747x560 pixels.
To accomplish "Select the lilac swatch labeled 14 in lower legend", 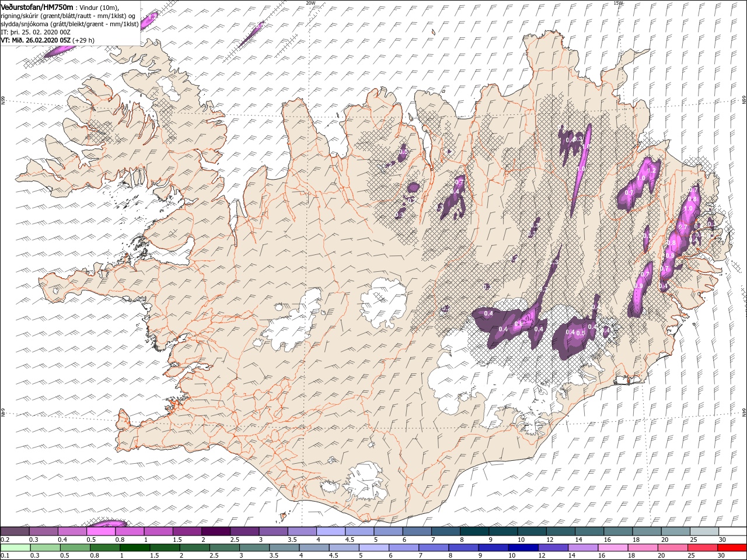I will (x=582, y=548).
